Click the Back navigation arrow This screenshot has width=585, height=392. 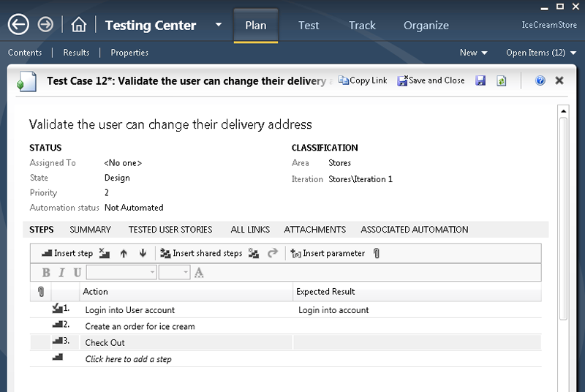point(18,25)
